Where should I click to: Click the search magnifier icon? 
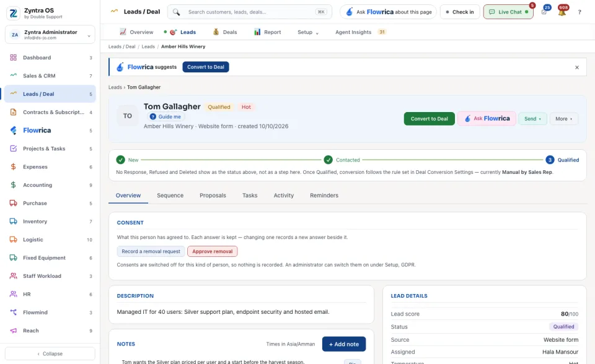[177, 12]
